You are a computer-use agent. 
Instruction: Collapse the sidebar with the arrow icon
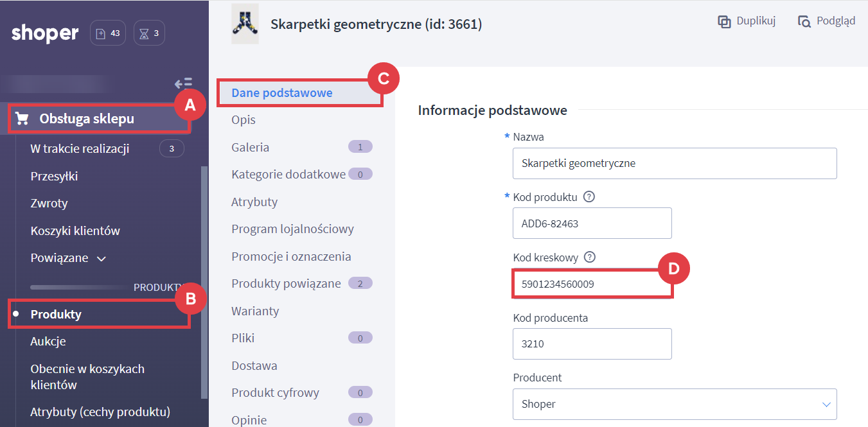(183, 83)
